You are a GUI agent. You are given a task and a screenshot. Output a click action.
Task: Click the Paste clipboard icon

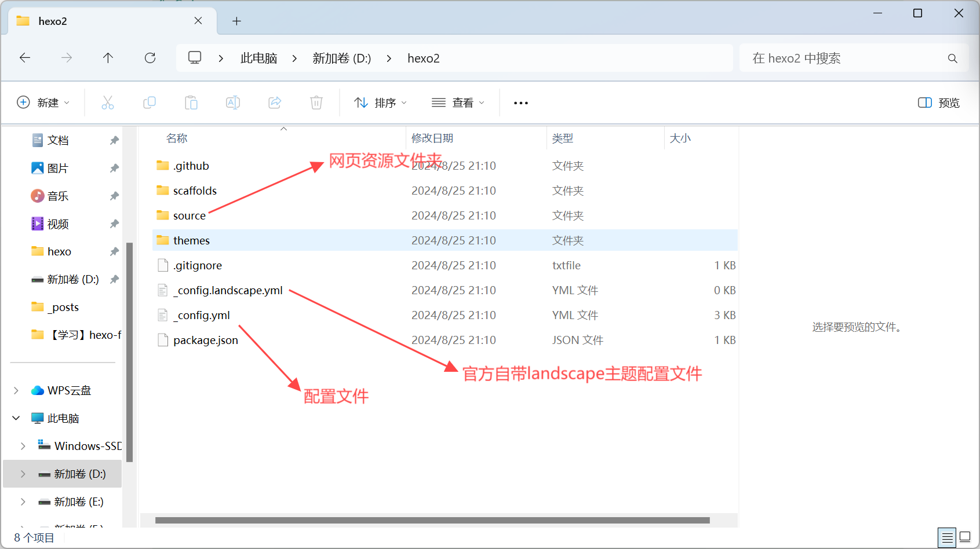(x=191, y=103)
